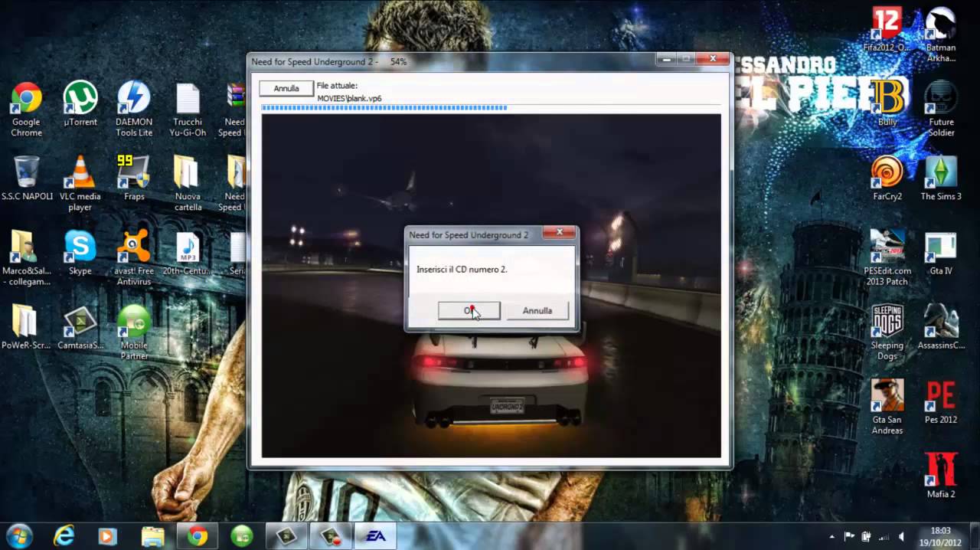Open Windows Explorer from the taskbar
This screenshot has width=980, height=550.
152,535
